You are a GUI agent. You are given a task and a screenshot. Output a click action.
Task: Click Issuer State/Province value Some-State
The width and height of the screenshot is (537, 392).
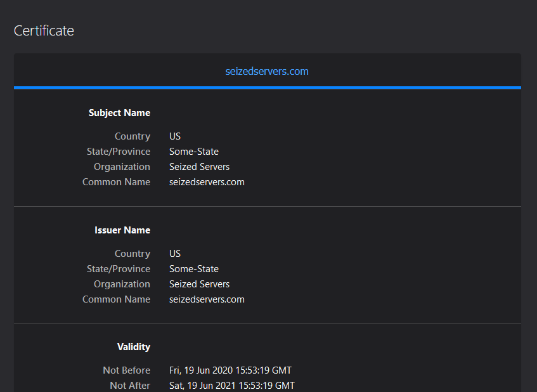194,269
